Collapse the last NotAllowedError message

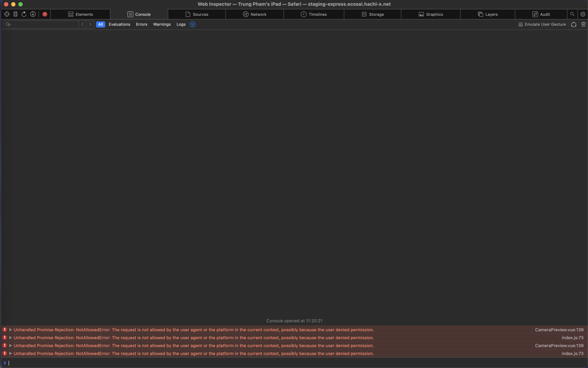[10, 353]
